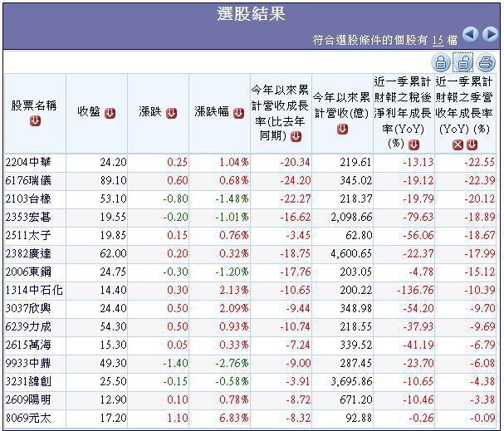Click change percent 2.09% for 欣興
Image resolution: width=504 pixels, height=431 pixels.
click(234, 309)
